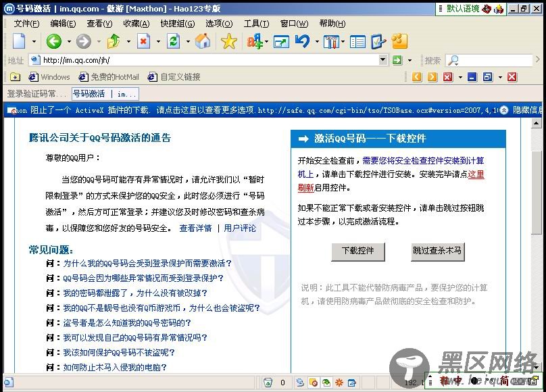546x392 pixels.
Task: Open Favorites star icon
Action: click(x=229, y=41)
